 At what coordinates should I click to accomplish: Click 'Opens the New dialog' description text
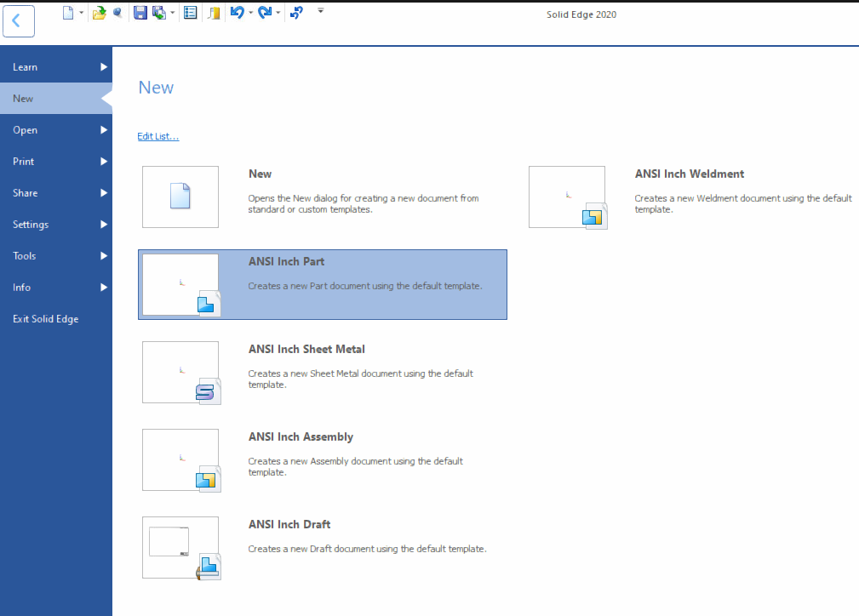(364, 203)
